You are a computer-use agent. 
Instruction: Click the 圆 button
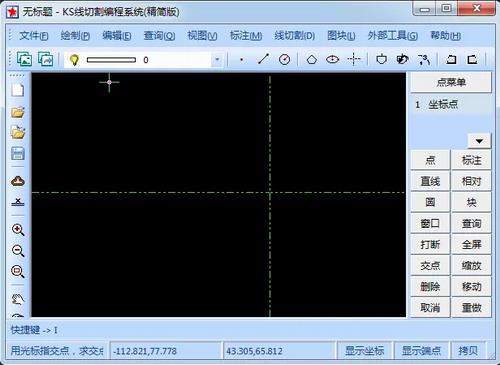(x=430, y=202)
